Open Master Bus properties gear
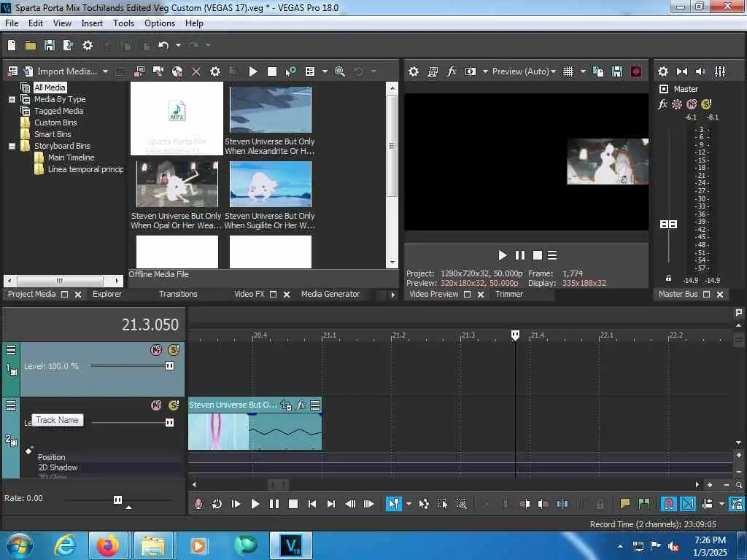The image size is (747, 560). 663,71
